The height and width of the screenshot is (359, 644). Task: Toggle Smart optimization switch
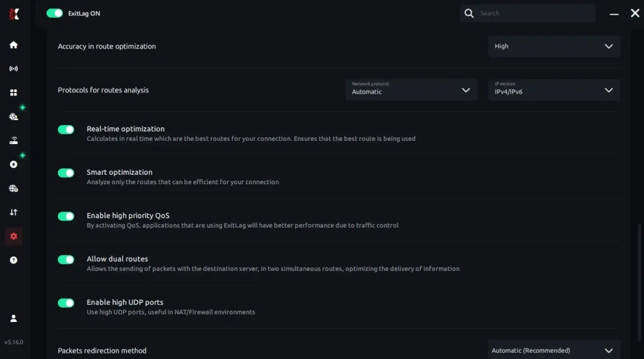pos(65,173)
